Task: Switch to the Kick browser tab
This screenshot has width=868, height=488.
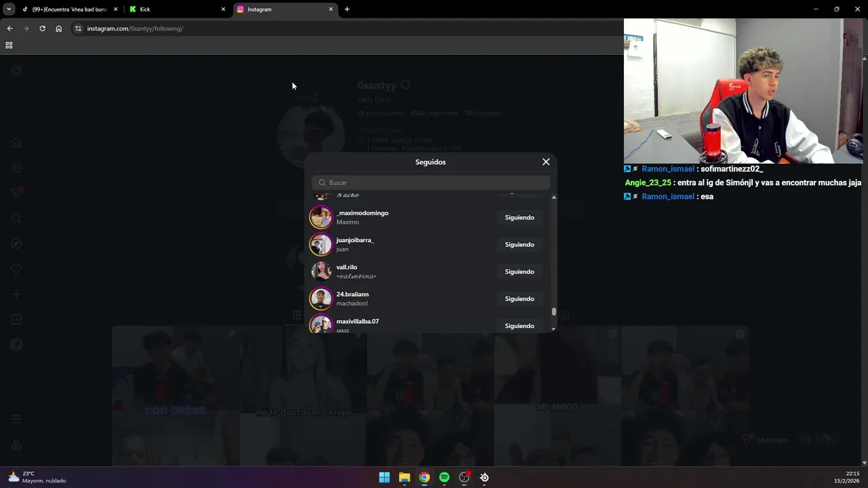Action: [x=178, y=9]
